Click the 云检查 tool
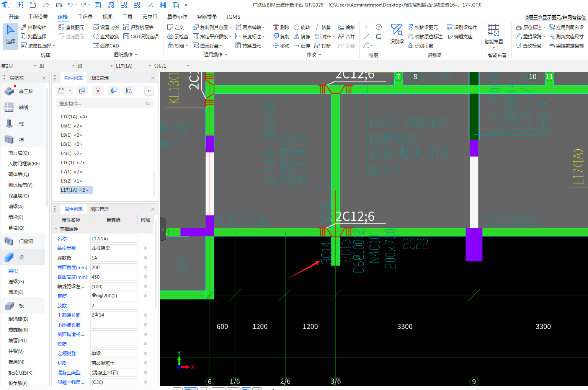 pos(178,36)
